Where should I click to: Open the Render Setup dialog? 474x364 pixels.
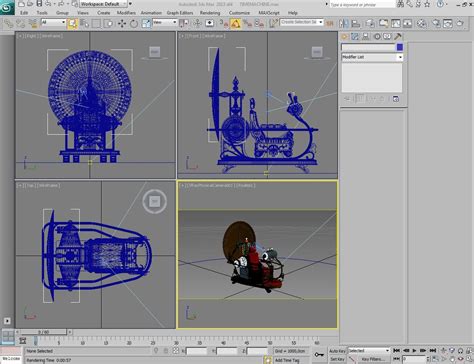435,23
